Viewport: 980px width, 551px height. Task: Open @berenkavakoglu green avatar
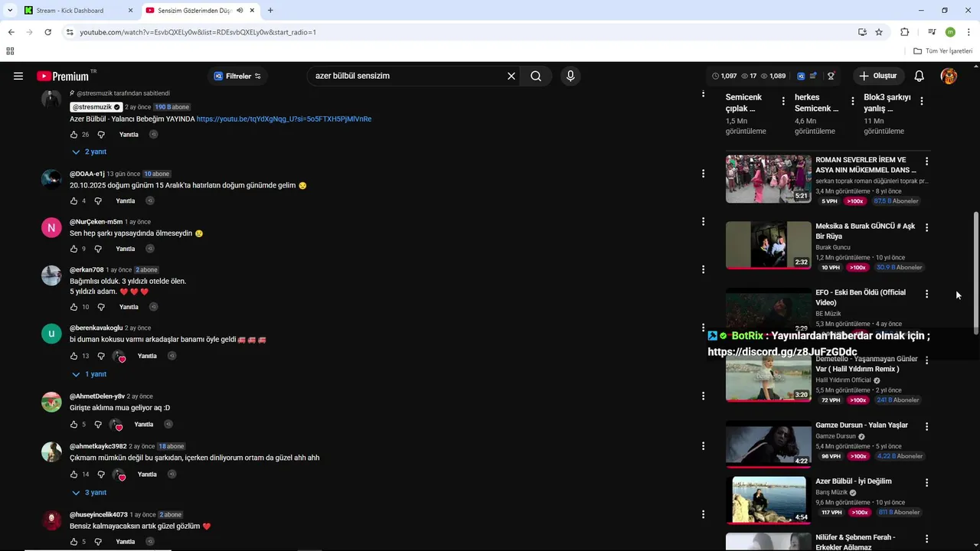click(51, 334)
